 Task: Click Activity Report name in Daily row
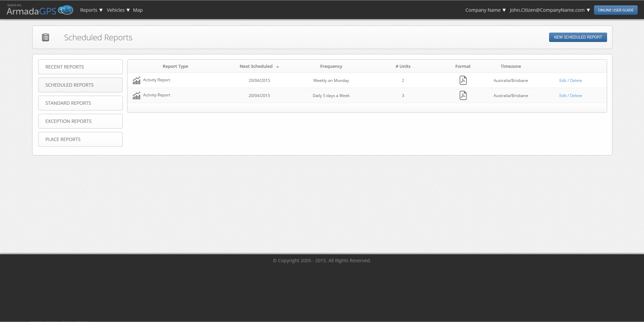(x=157, y=95)
